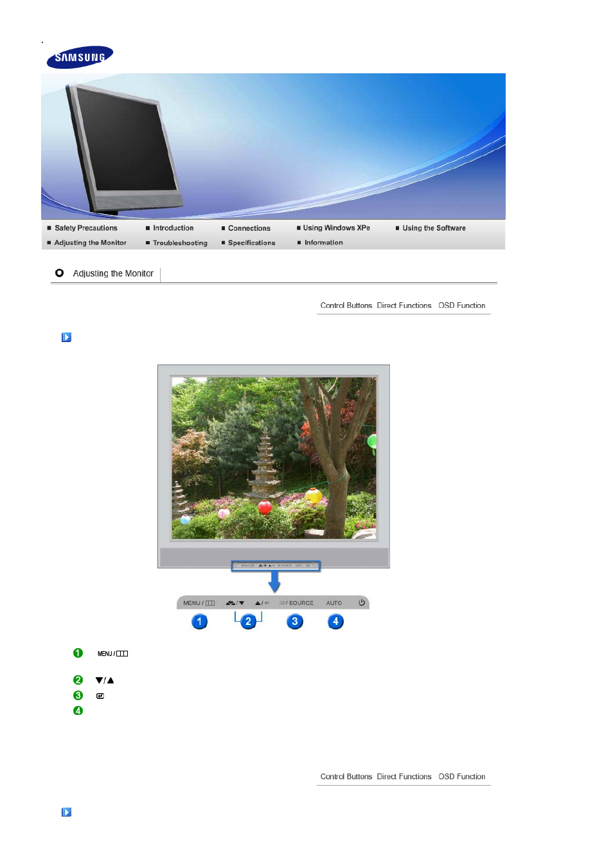Screen dimensions: 613x868
Task: Click the circle bullet before the Adjusting the Monitor heading
Action: pos(59,273)
